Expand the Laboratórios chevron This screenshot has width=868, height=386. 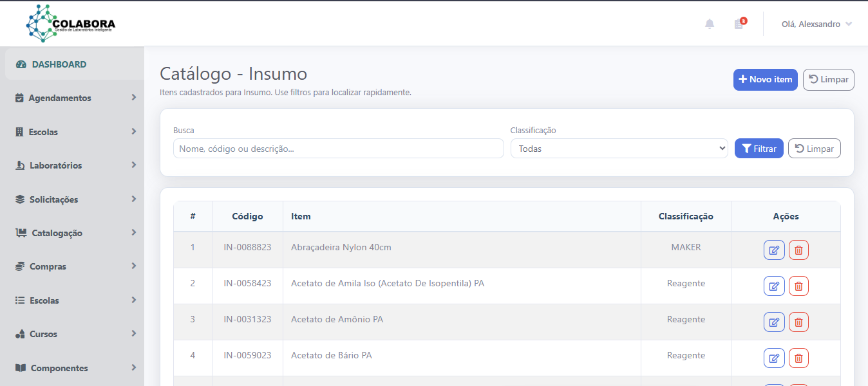pyautogui.click(x=133, y=165)
